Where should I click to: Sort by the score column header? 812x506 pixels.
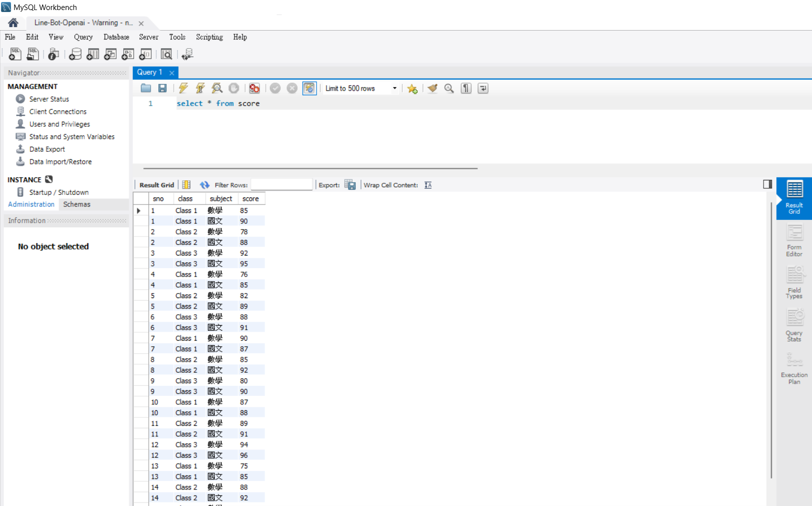coord(251,199)
